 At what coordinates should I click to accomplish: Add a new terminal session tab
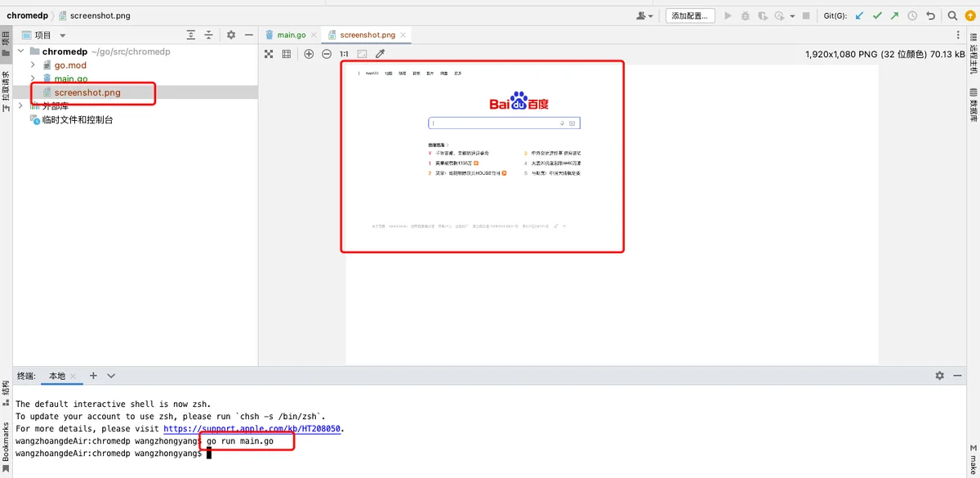tap(93, 376)
